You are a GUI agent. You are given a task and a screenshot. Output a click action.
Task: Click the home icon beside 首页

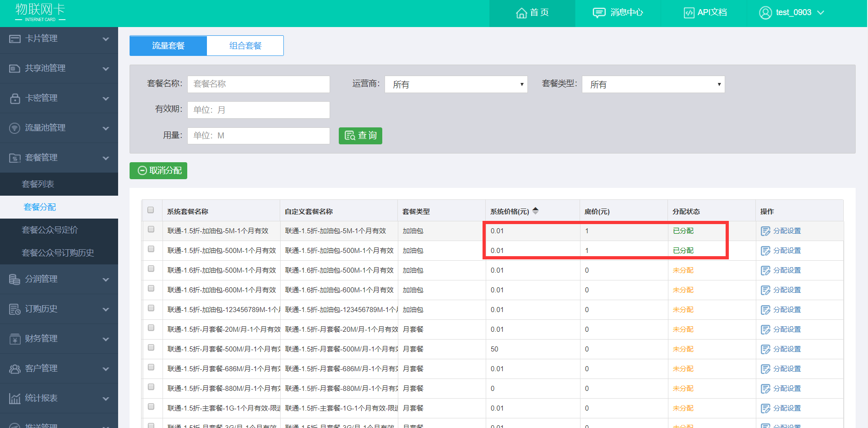click(521, 13)
